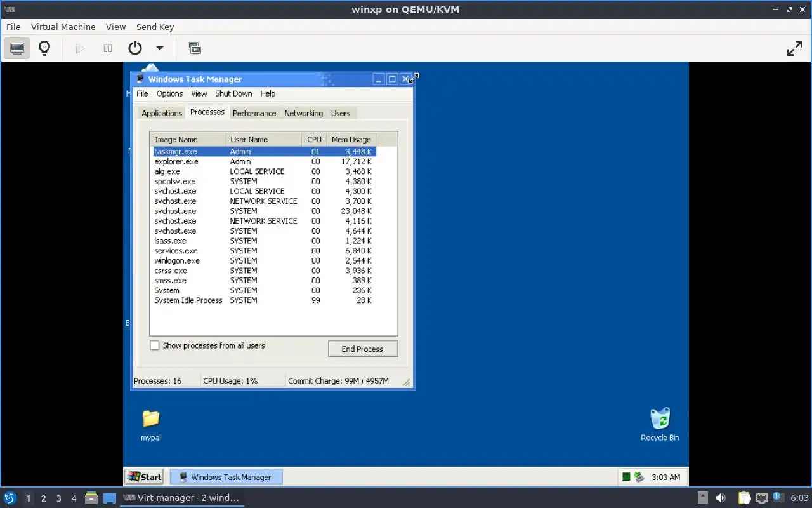Click the clipboard tray icon

click(x=744, y=498)
